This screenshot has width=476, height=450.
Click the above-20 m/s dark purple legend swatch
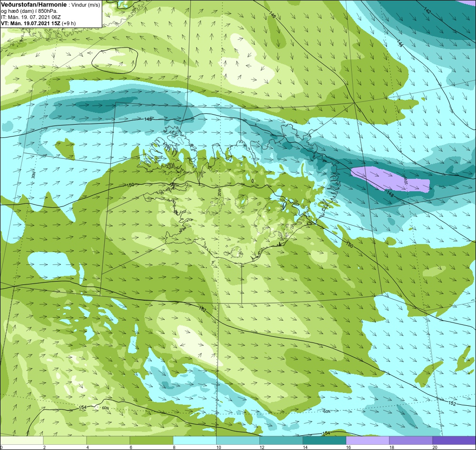(x=454, y=440)
